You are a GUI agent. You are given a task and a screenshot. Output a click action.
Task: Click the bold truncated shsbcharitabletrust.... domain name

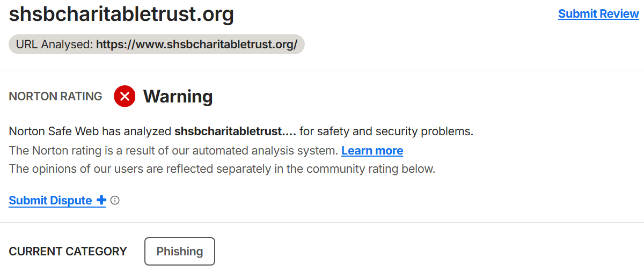(x=235, y=131)
